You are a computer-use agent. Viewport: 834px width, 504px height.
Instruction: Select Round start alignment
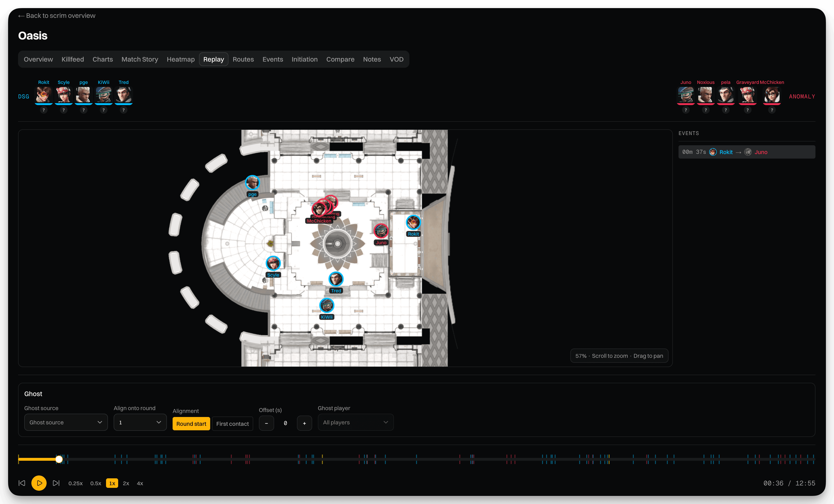(x=191, y=424)
